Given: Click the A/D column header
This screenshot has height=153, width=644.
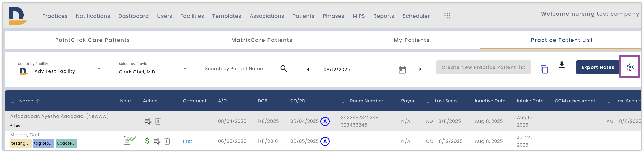Looking at the screenshot, I should pos(222,101).
